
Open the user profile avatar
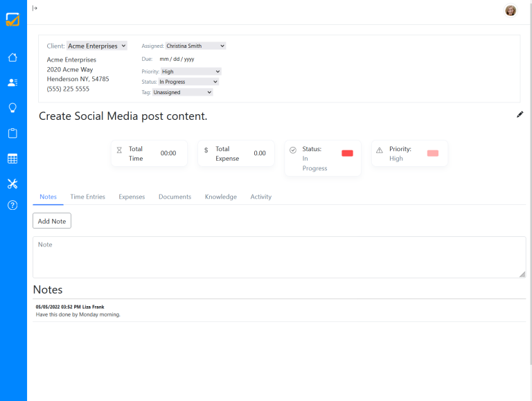coord(511,10)
